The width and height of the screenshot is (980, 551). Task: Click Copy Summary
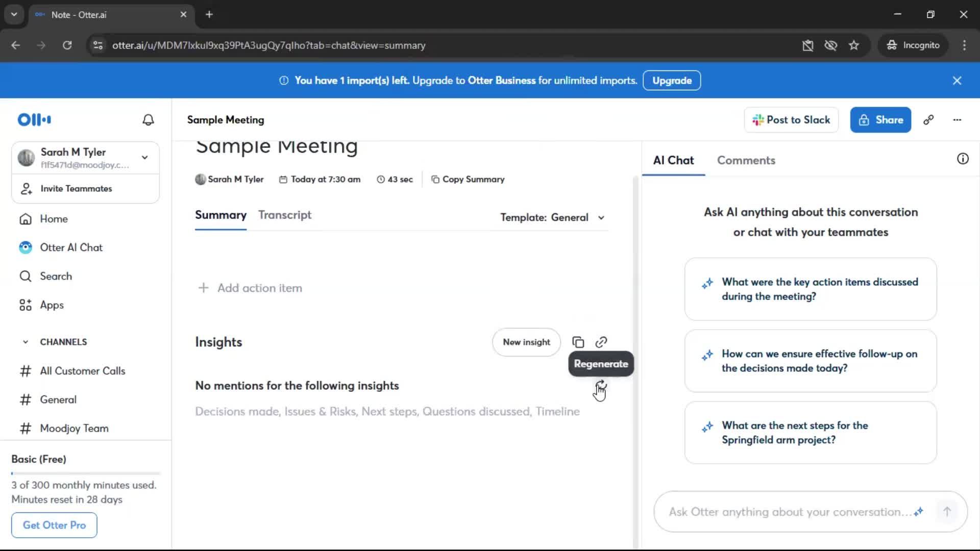pos(468,180)
